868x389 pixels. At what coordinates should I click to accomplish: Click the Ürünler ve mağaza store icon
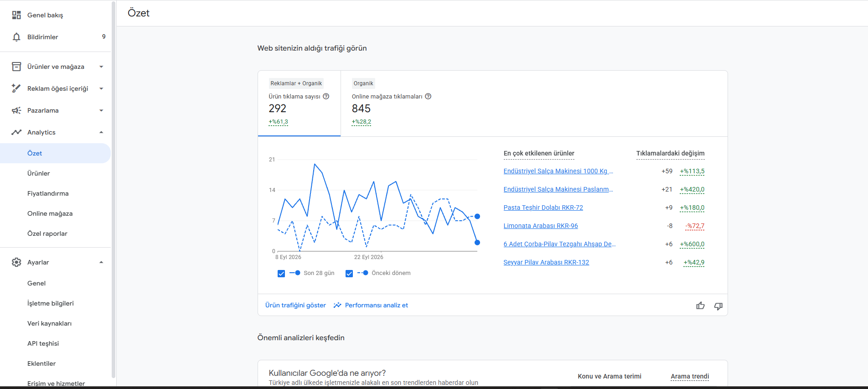[x=16, y=67]
